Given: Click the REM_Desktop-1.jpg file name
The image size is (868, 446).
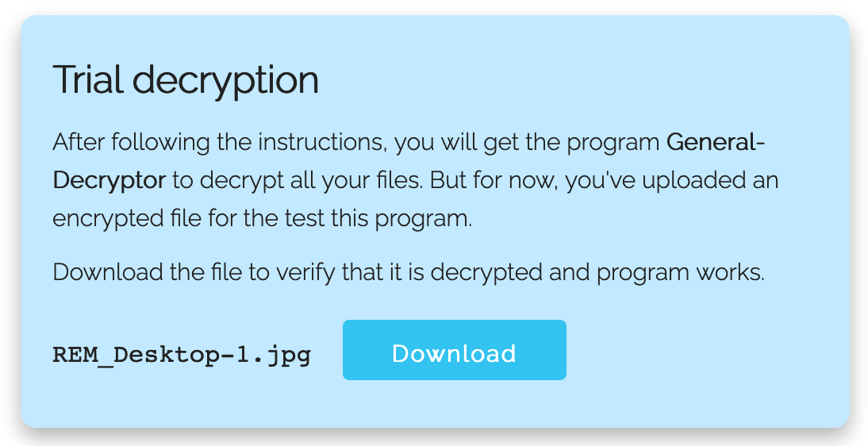Looking at the screenshot, I should (182, 355).
